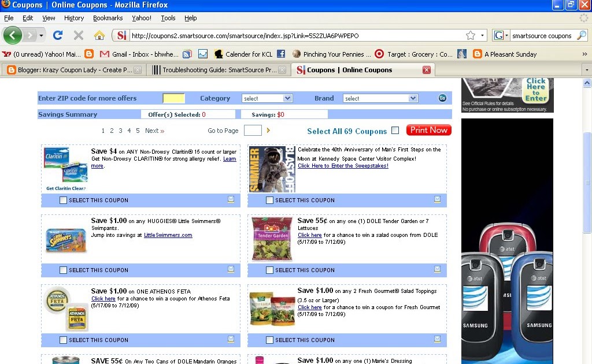Image resolution: width=592 pixels, height=364 pixels.
Task: Open the LittleSwimmers.com link
Action: 168,235
